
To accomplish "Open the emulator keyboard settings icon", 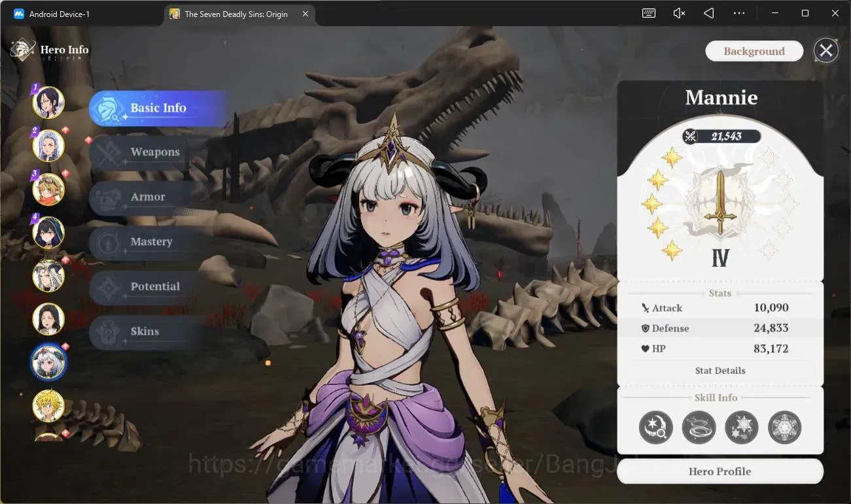I will point(649,13).
